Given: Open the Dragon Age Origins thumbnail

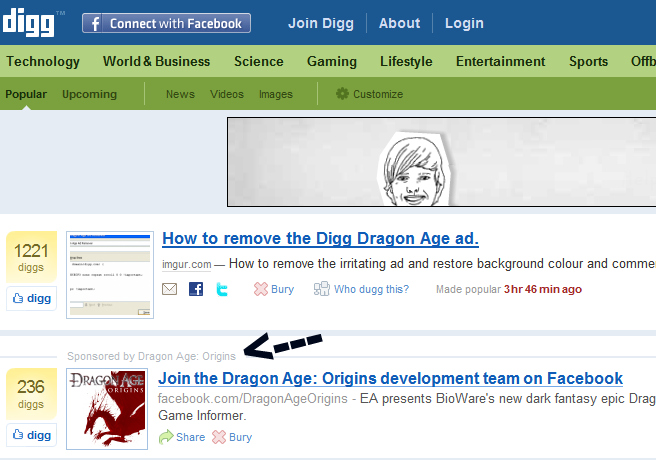Looking at the screenshot, I should coord(107,409).
